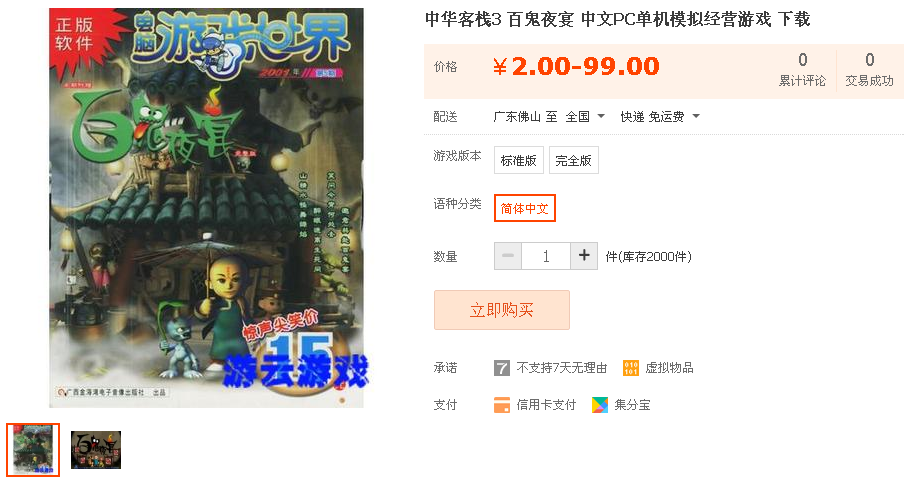Viewport: 908px width, 483px height.
Task: Select the second dark logo thumbnail
Action: tap(96, 450)
